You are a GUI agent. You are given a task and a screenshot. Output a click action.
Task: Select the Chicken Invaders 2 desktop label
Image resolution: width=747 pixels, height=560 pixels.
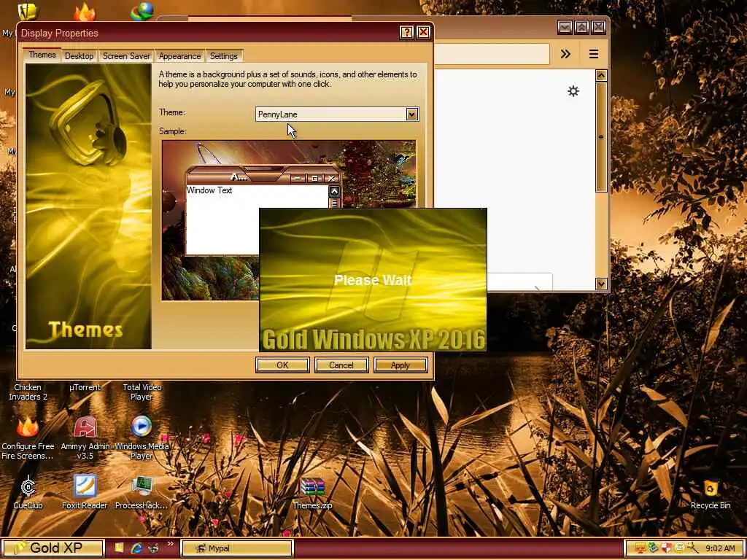coord(28,392)
